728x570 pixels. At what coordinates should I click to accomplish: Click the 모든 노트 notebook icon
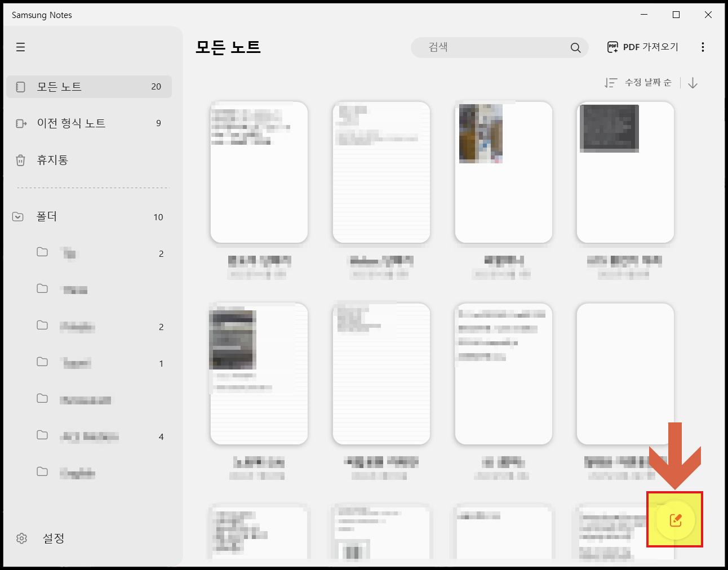point(21,87)
